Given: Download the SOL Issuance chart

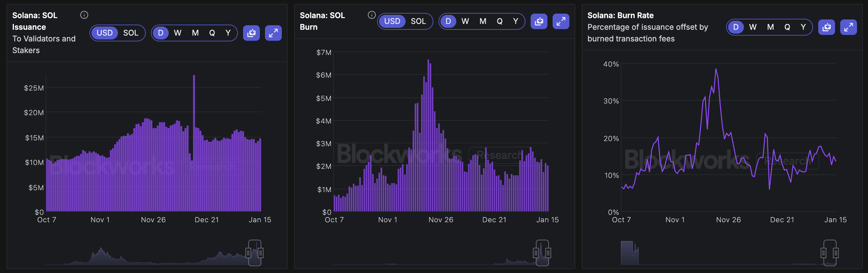Looking at the screenshot, I should point(251,33).
